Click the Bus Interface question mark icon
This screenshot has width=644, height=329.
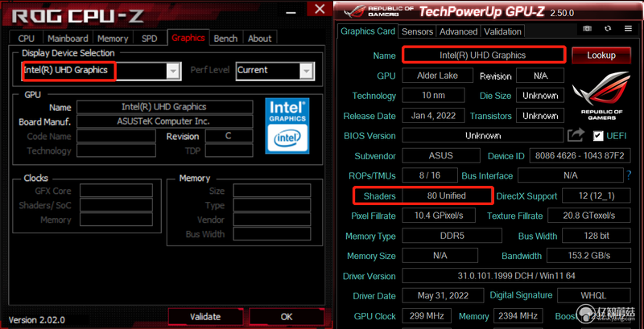629,175
